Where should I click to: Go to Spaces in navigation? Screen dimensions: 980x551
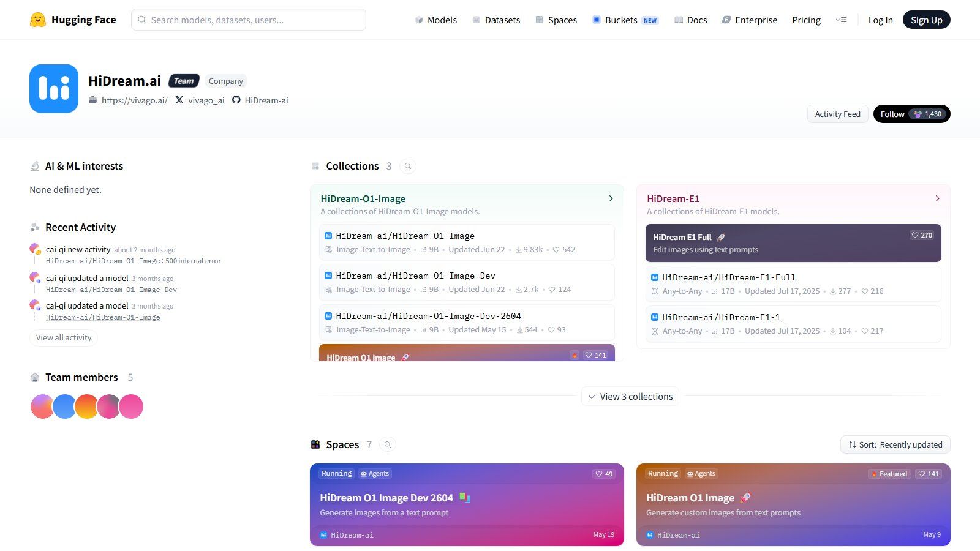point(556,20)
